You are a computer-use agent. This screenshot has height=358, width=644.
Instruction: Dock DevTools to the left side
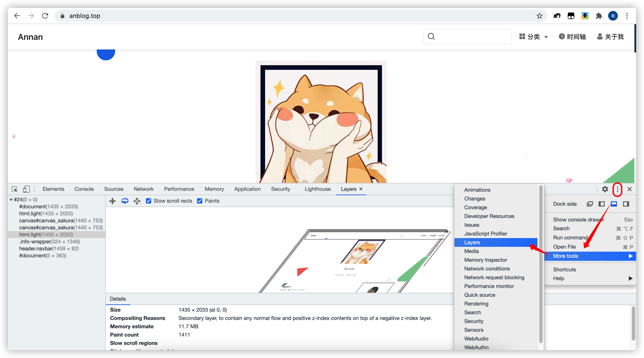pyautogui.click(x=601, y=204)
